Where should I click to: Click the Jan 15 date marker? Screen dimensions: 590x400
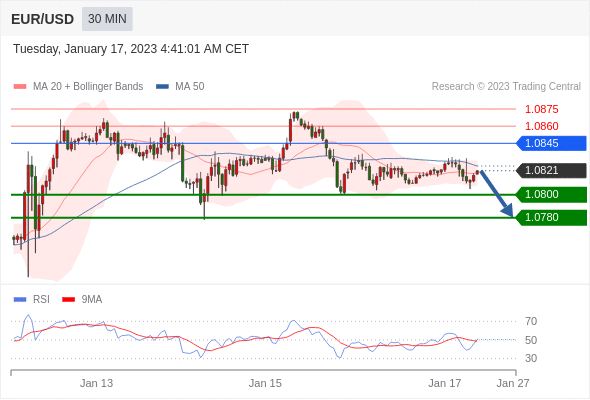[x=265, y=383]
